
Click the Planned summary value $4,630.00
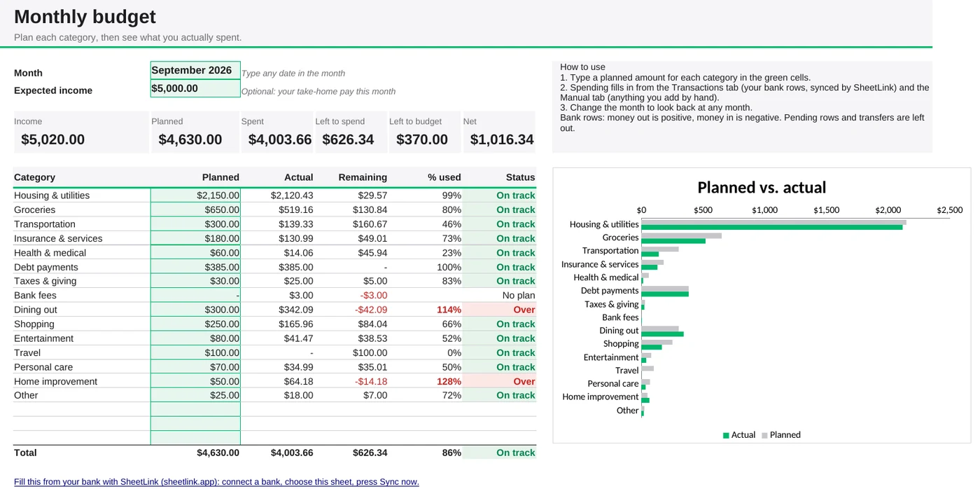click(x=190, y=139)
